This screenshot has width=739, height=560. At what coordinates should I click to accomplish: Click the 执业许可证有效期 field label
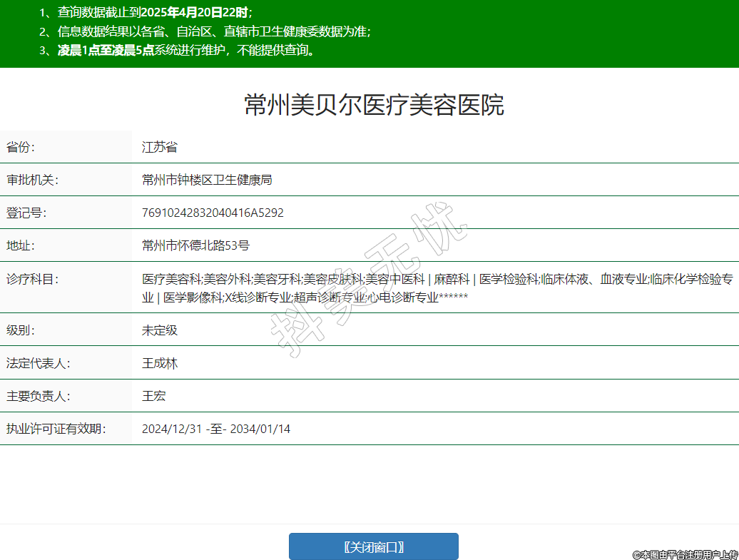point(56,429)
